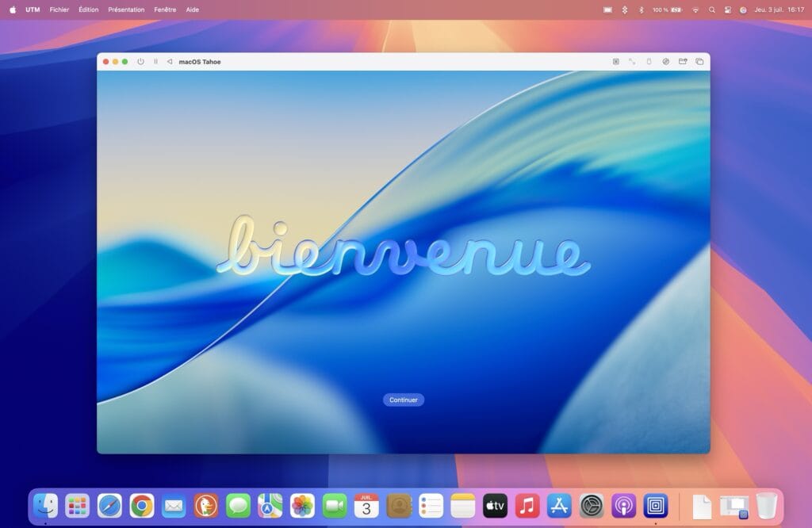Power off the macOS Tahoe virtual machine
Screen dimensions: 812x528
click(140, 62)
